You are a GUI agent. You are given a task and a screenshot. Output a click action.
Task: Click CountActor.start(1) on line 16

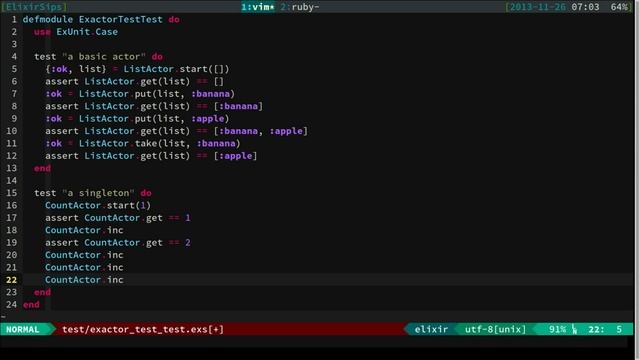[98, 205]
